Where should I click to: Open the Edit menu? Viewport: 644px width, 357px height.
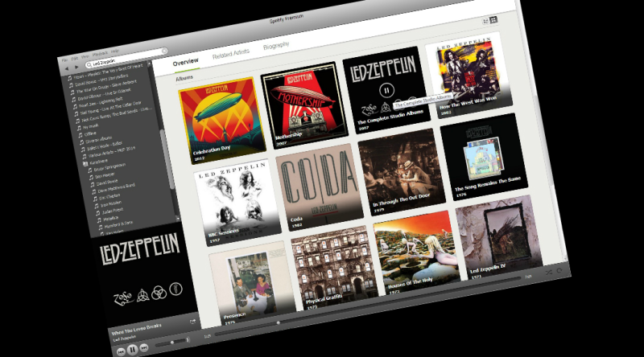75,58
